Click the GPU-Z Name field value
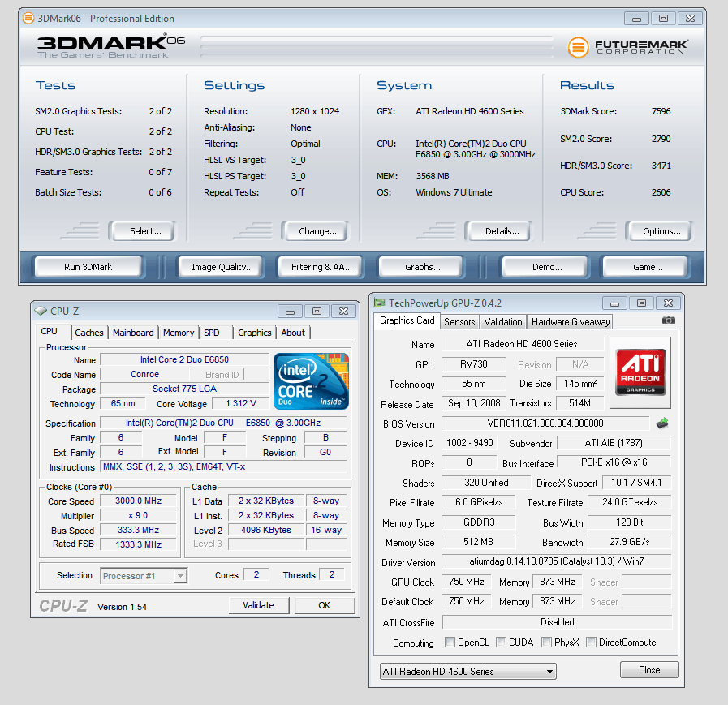This screenshot has height=705, width=728. tap(522, 344)
